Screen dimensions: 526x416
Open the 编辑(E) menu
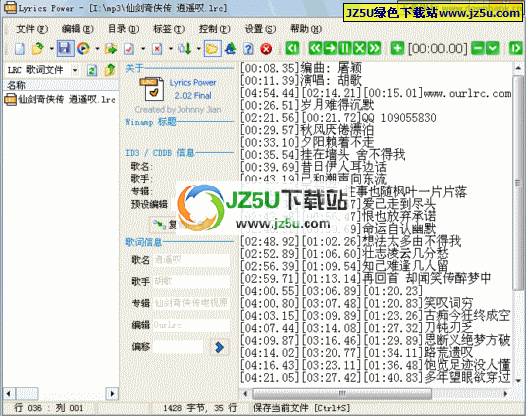click(77, 29)
